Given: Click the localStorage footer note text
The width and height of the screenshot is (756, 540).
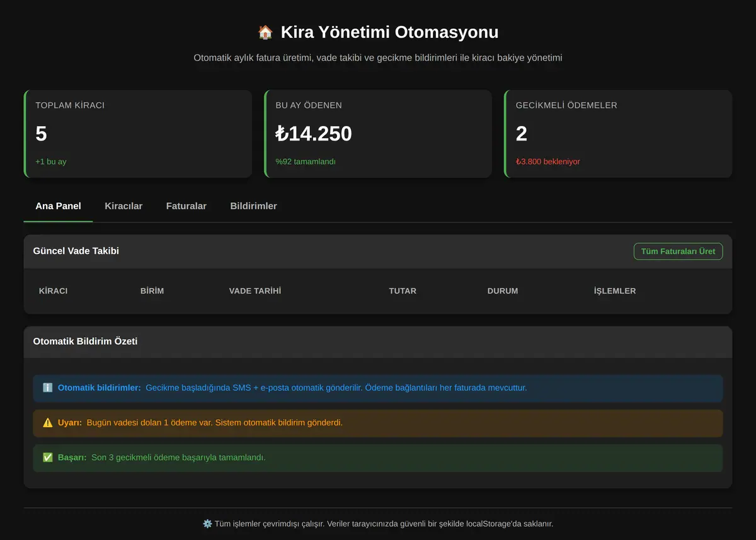Looking at the screenshot, I should pos(384,524).
